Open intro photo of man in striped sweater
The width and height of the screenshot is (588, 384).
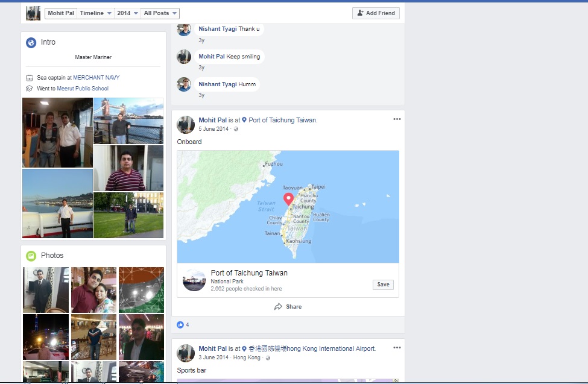click(x=128, y=168)
